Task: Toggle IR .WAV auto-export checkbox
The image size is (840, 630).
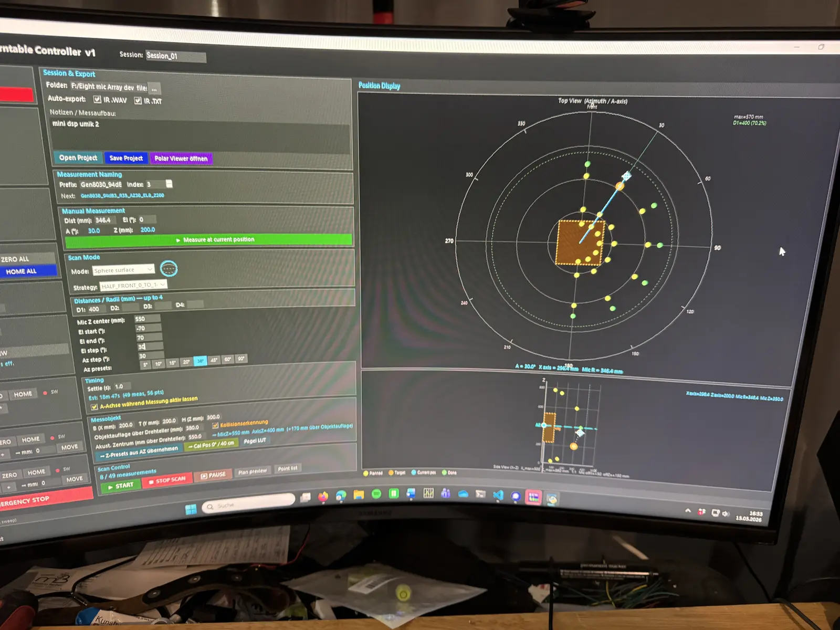Action: (x=97, y=99)
